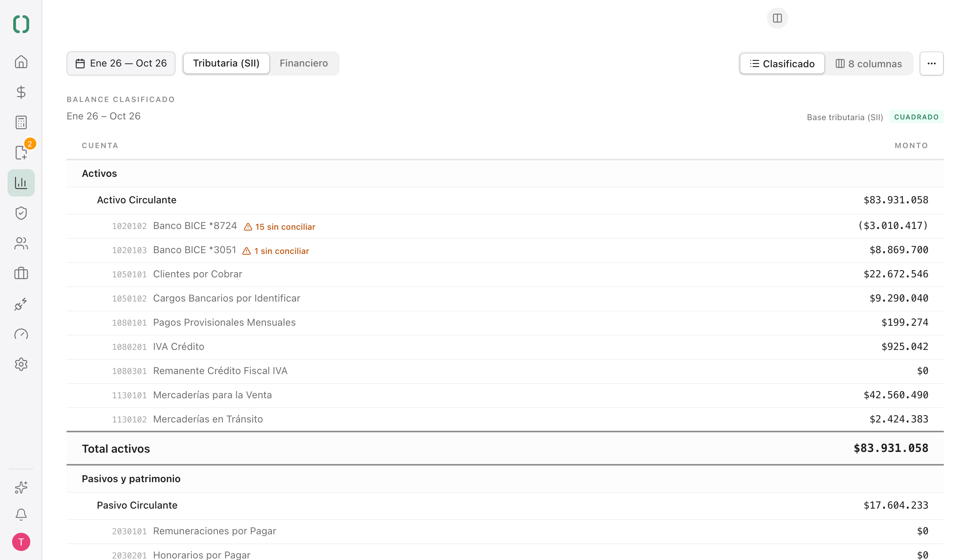
Task: Select the Clasificado tab
Action: [782, 64]
